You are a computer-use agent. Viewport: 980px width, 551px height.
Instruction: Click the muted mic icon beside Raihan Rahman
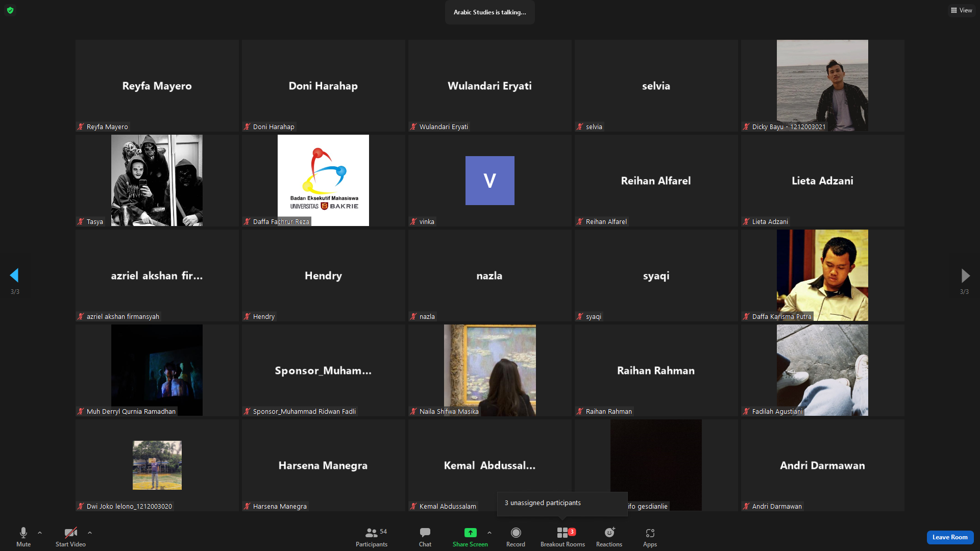pos(580,411)
